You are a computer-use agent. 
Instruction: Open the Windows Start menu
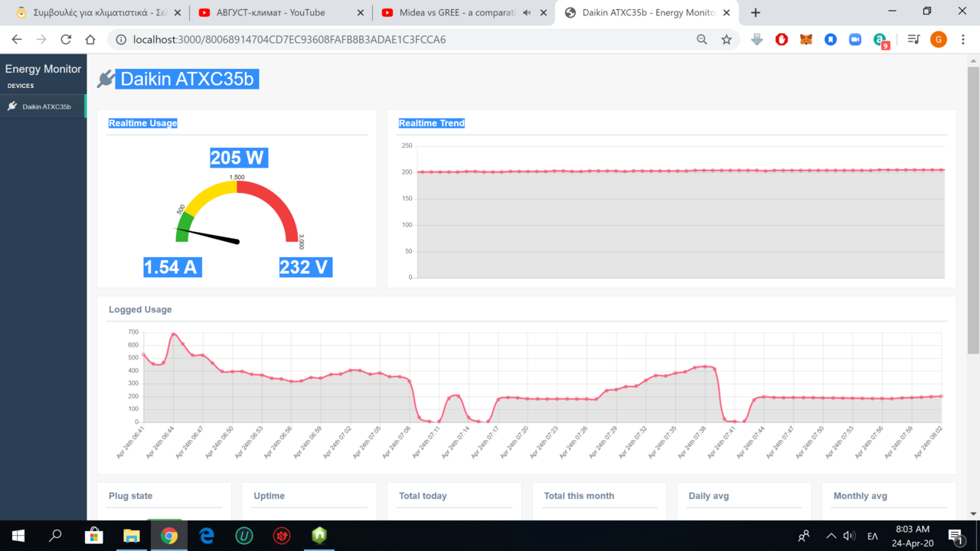click(x=18, y=536)
